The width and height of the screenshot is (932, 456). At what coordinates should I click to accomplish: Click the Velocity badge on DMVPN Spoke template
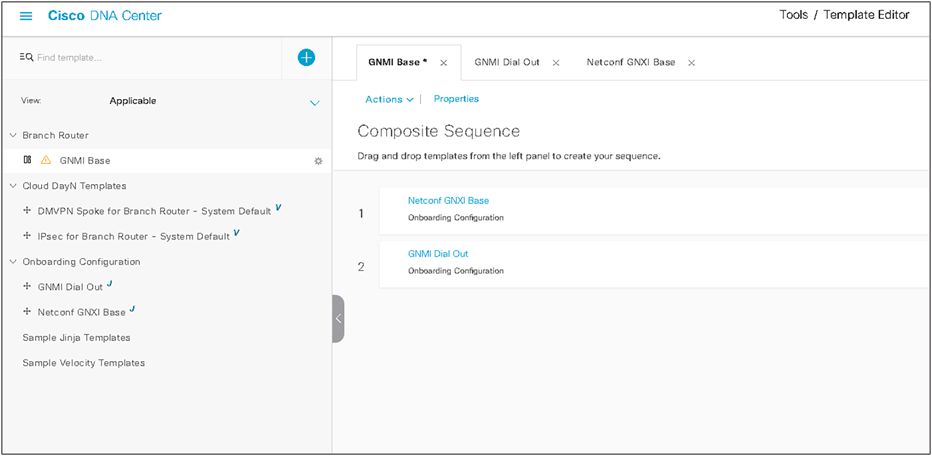(x=278, y=207)
